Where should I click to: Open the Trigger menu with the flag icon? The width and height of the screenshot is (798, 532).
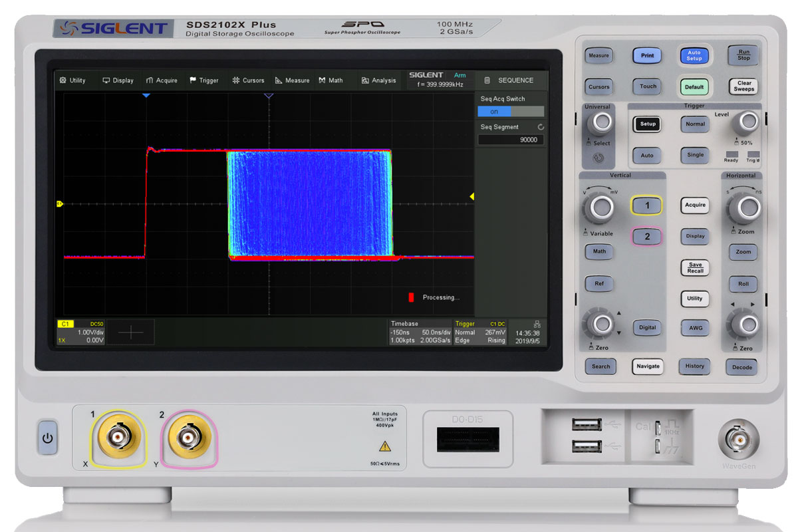(203, 80)
